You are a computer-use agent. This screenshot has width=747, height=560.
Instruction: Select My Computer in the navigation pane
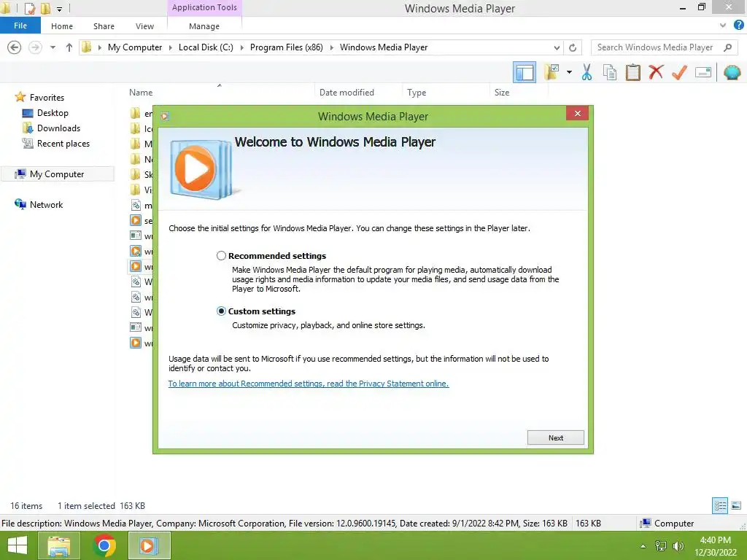(x=57, y=174)
